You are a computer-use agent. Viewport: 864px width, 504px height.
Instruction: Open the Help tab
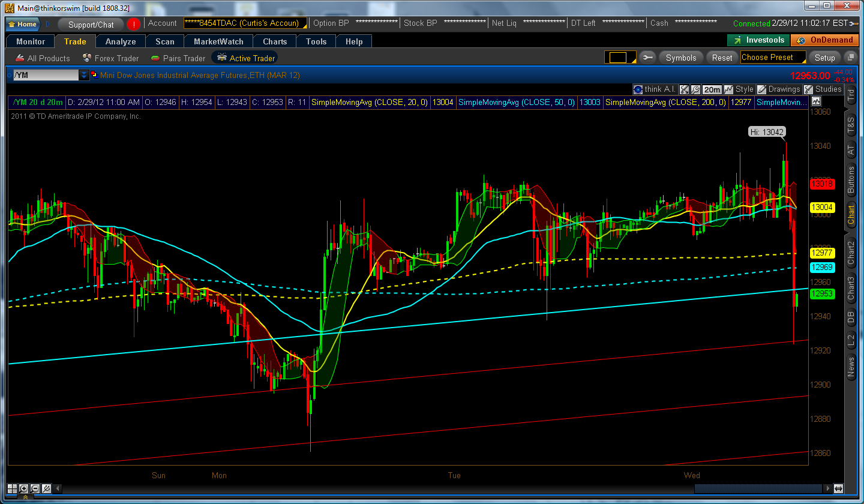point(354,41)
